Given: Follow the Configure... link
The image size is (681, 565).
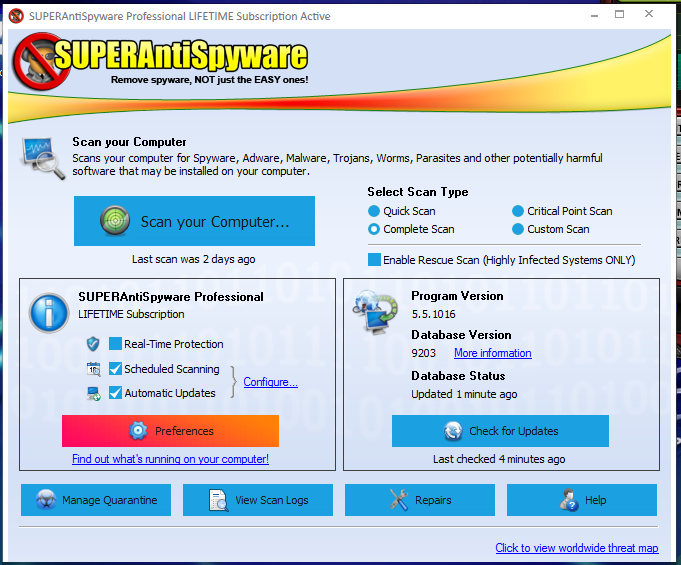Looking at the screenshot, I should click(271, 382).
